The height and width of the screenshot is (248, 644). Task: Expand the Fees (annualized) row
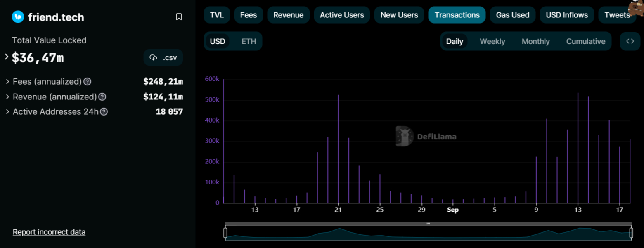(x=7, y=82)
